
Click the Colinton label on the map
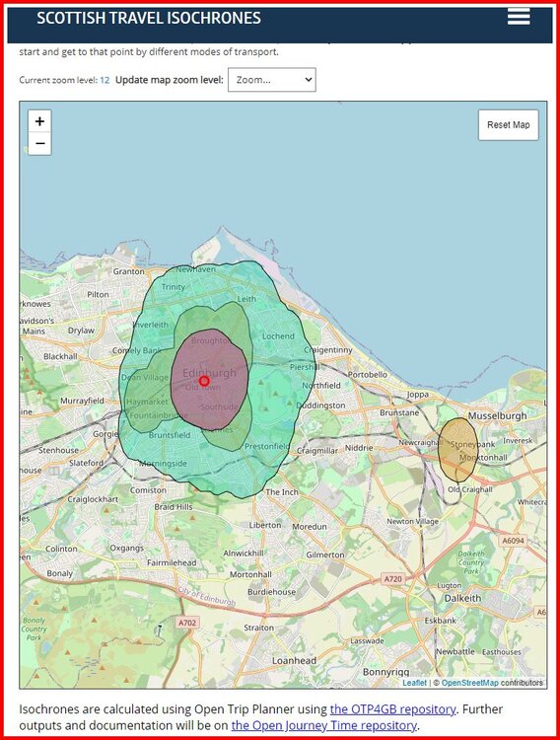[61, 549]
